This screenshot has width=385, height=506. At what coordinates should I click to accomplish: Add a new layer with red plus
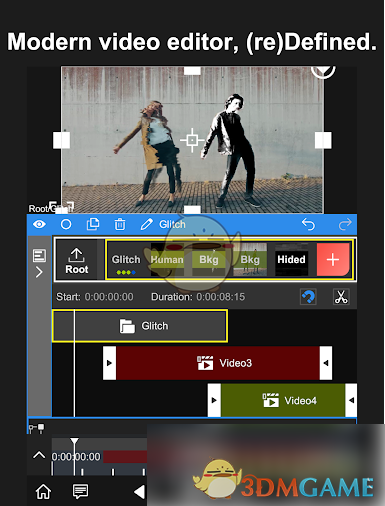coord(333,260)
